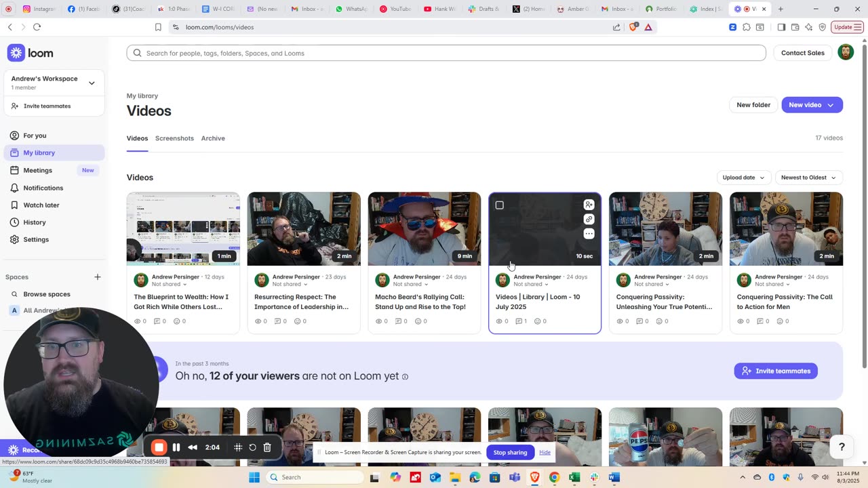The width and height of the screenshot is (868, 488).
Task: Open Brave Wallet from the toolbar
Action: coord(795,27)
